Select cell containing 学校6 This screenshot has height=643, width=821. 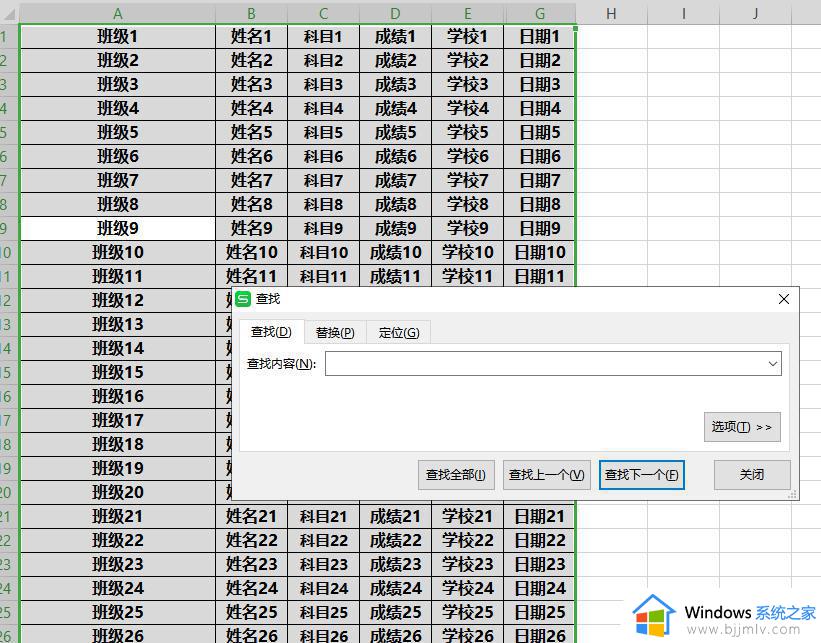[468, 157]
